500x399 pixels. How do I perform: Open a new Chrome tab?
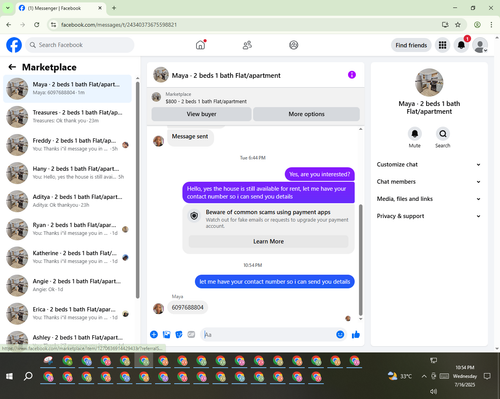(x=114, y=8)
